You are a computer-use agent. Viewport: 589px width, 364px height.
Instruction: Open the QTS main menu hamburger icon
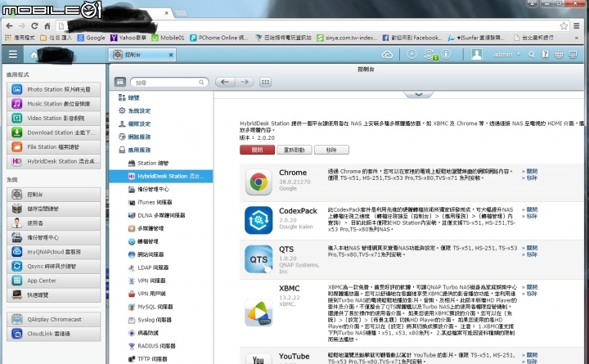13,55
